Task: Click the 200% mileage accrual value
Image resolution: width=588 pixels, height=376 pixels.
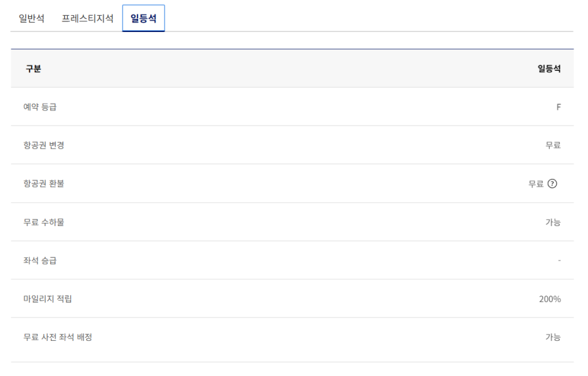Action: click(550, 299)
